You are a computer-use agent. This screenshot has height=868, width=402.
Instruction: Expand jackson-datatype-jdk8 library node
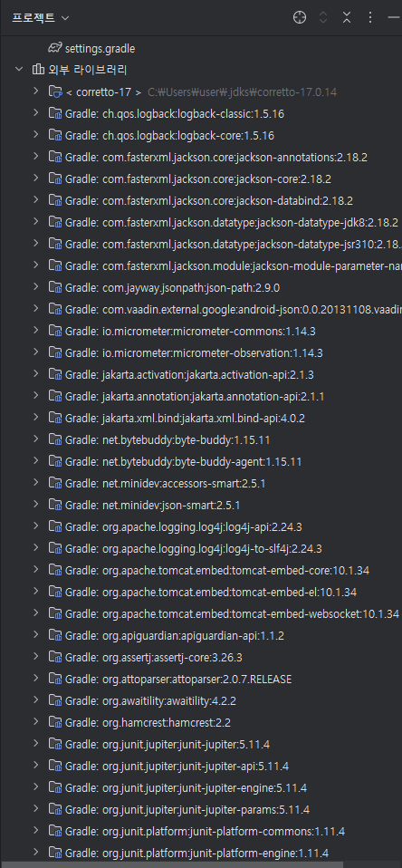(x=36, y=221)
